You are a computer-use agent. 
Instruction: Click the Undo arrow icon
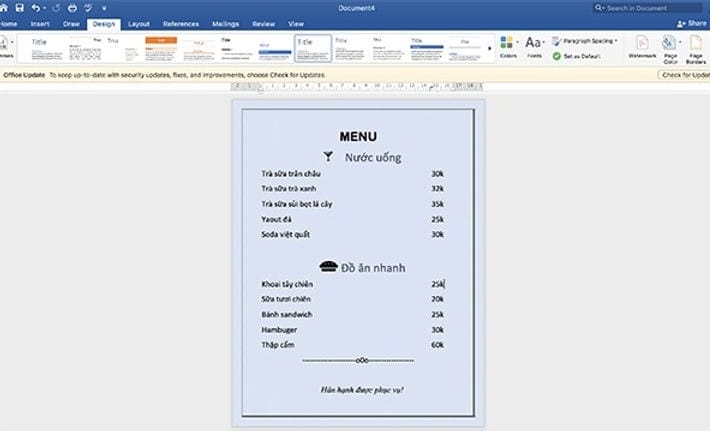(x=35, y=8)
